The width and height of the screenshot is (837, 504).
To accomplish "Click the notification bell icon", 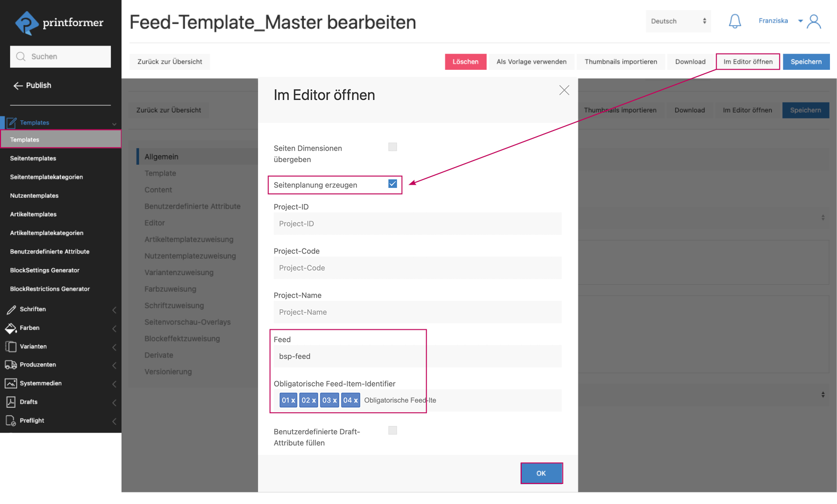I will [x=735, y=21].
